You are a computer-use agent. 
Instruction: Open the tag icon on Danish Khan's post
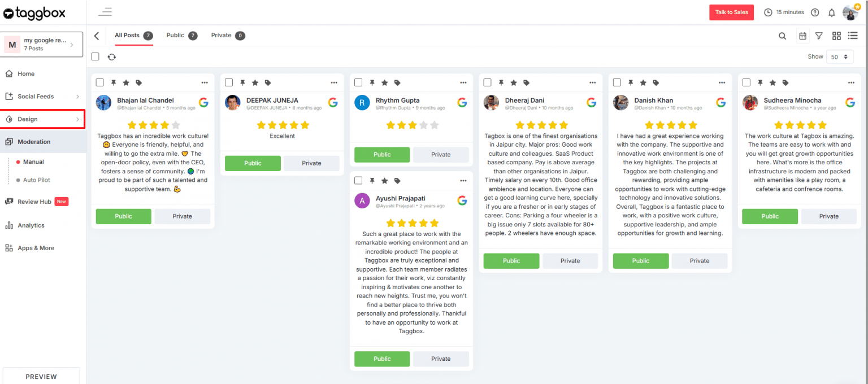[656, 82]
